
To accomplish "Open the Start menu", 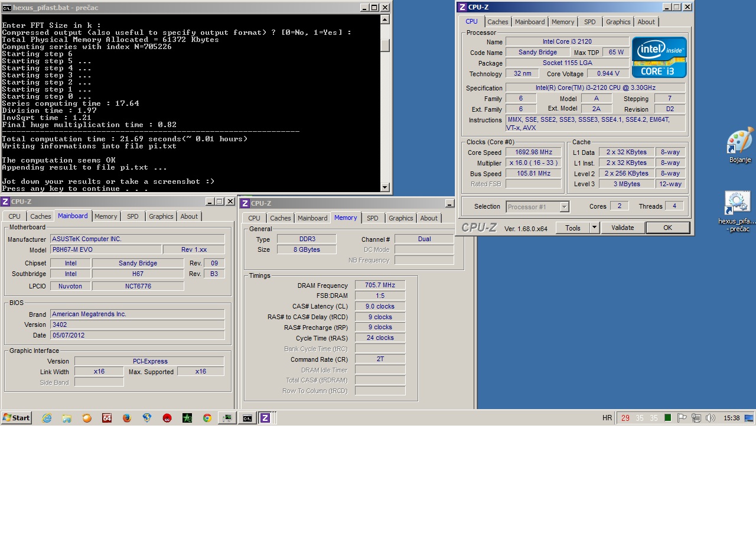I will pyautogui.click(x=17, y=418).
